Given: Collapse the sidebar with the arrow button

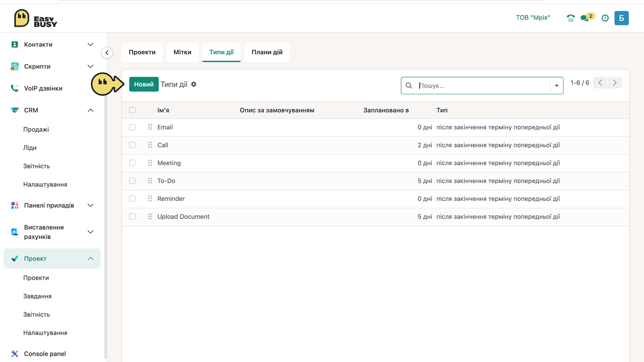Looking at the screenshot, I should tap(107, 53).
